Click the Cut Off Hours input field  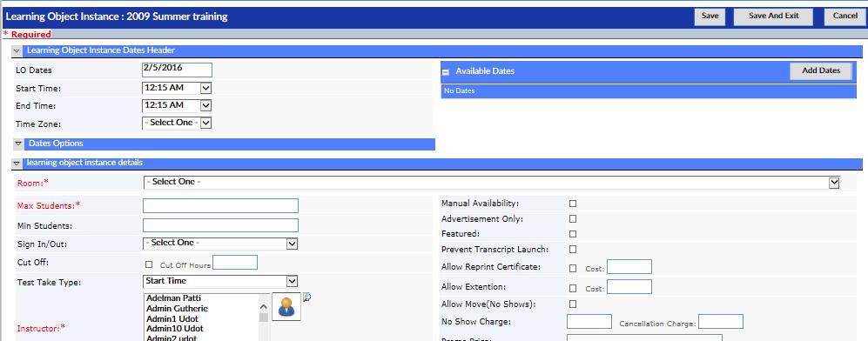pos(235,263)
